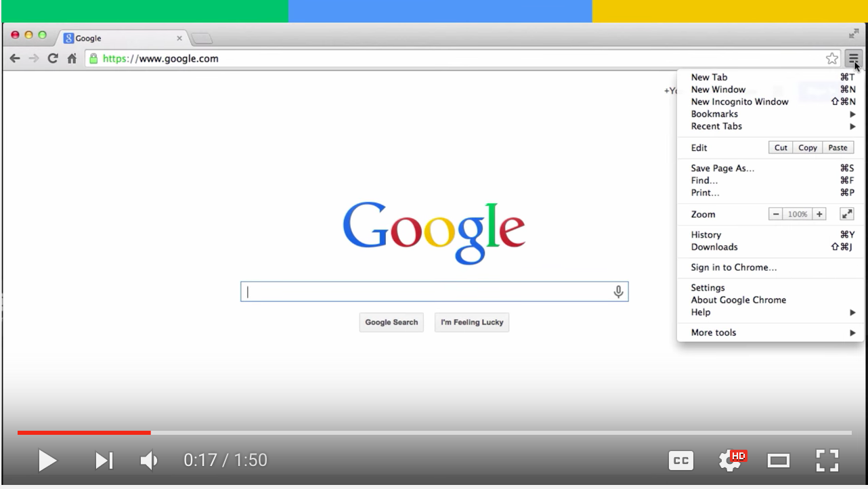This screenshot has height=489, width=868.
Task: Click the Copy button
Action: 808,148
